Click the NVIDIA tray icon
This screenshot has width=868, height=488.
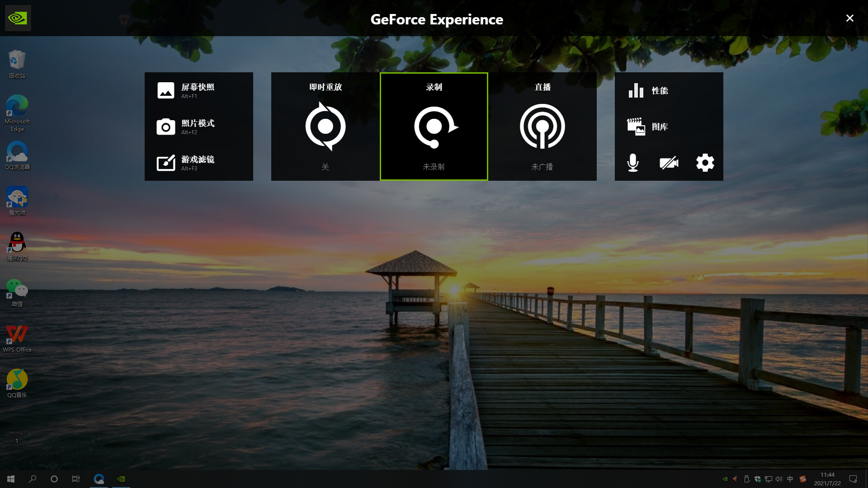(x=725, y=479)
